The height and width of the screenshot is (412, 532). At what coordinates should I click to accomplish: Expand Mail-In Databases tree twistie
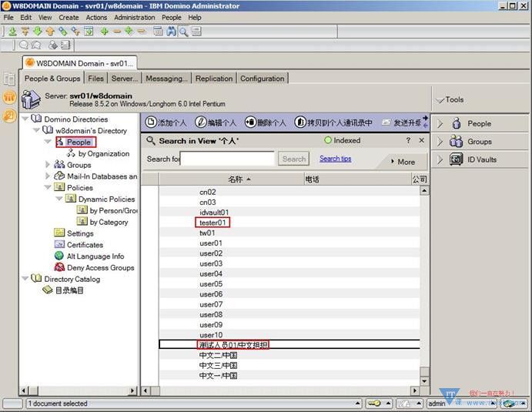coord(48,176)
